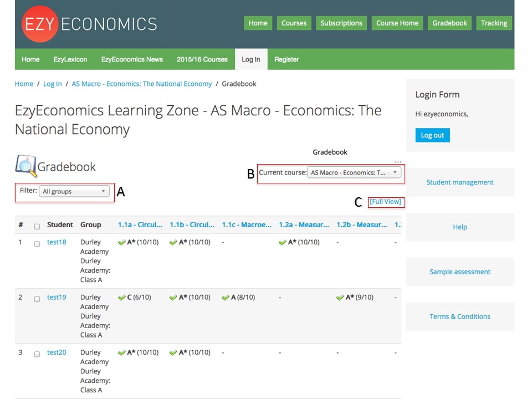Click the Gradebook breadcrumb text
Image resolution: width=532 pixels, height=399 pixels.
tap(239, 84)
